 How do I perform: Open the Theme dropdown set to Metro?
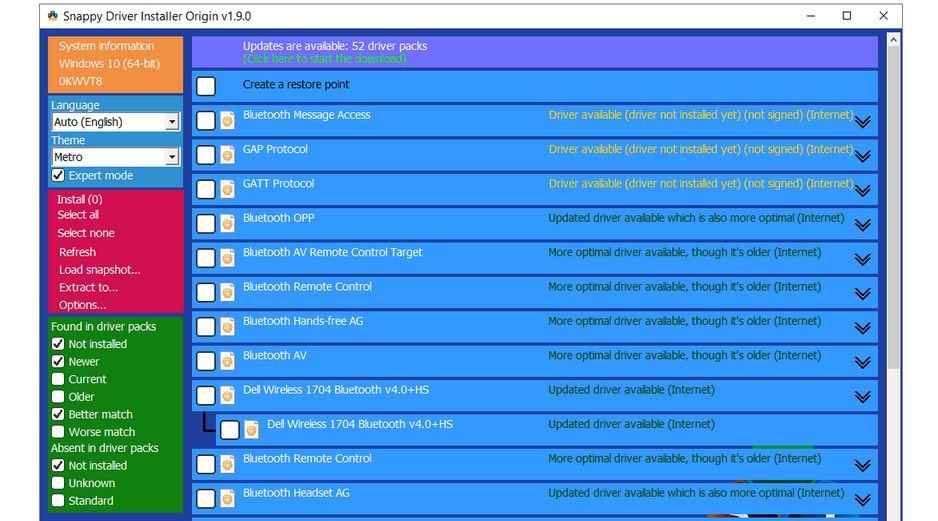tap(115, 157)
